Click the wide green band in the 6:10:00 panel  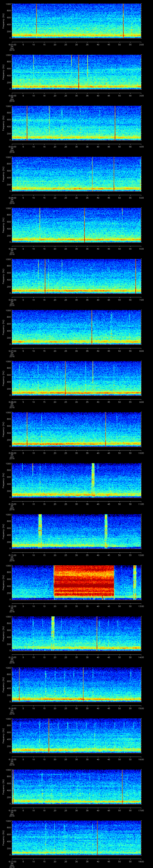[x=93, y=479]
